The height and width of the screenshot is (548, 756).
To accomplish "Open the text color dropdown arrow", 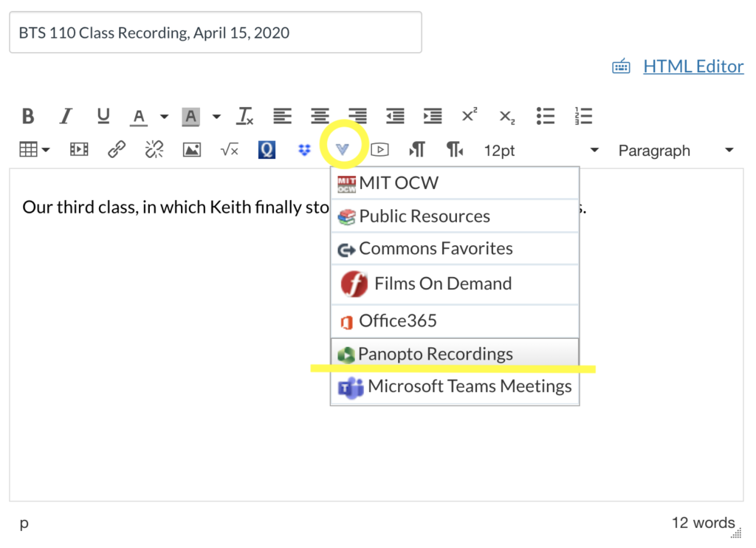I will click(165, 116).
